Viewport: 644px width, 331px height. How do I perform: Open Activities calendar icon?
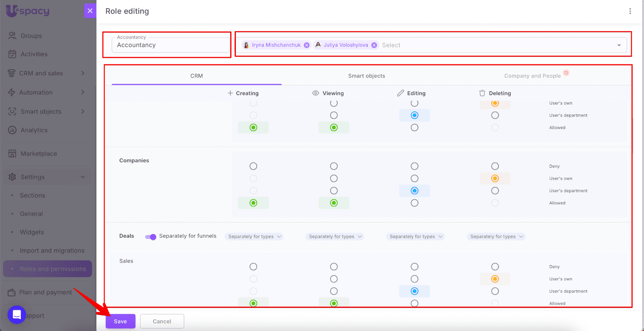(12, 54)
